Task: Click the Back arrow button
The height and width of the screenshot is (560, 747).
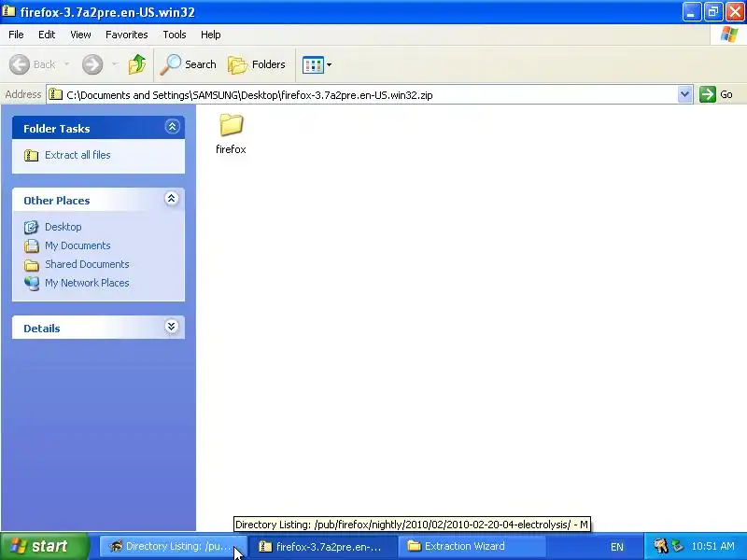Action: 20,64
